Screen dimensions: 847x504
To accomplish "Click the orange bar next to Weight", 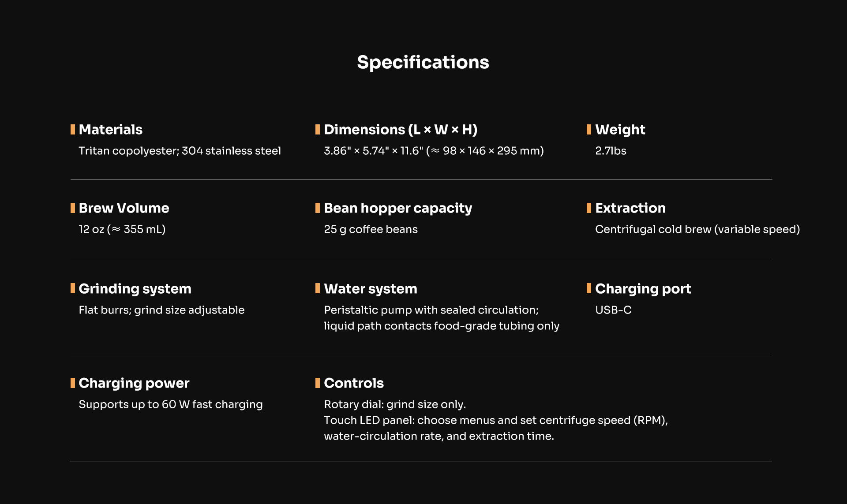I will click(x=589, y=129).
